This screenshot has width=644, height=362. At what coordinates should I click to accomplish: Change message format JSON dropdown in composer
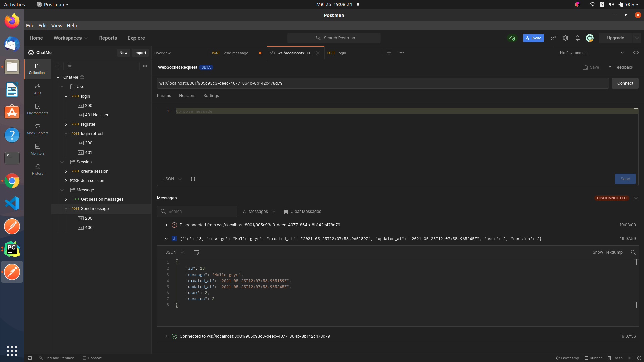(x=172, y=179)
